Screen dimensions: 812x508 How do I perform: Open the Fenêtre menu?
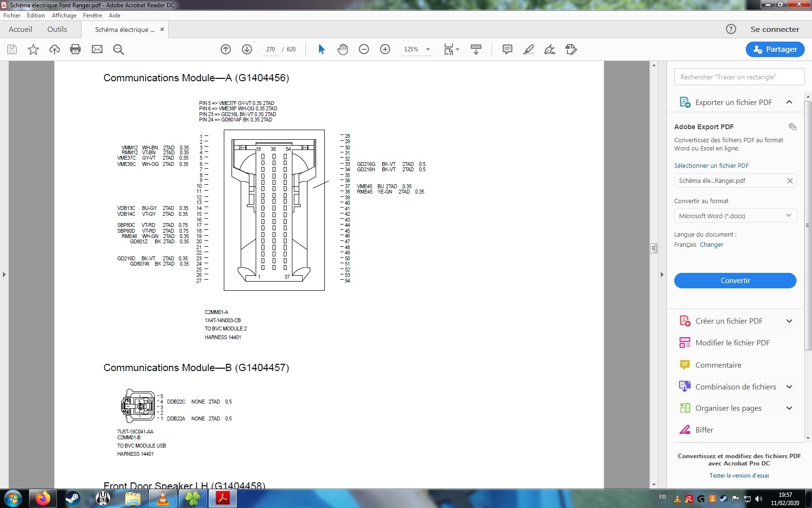92,15
